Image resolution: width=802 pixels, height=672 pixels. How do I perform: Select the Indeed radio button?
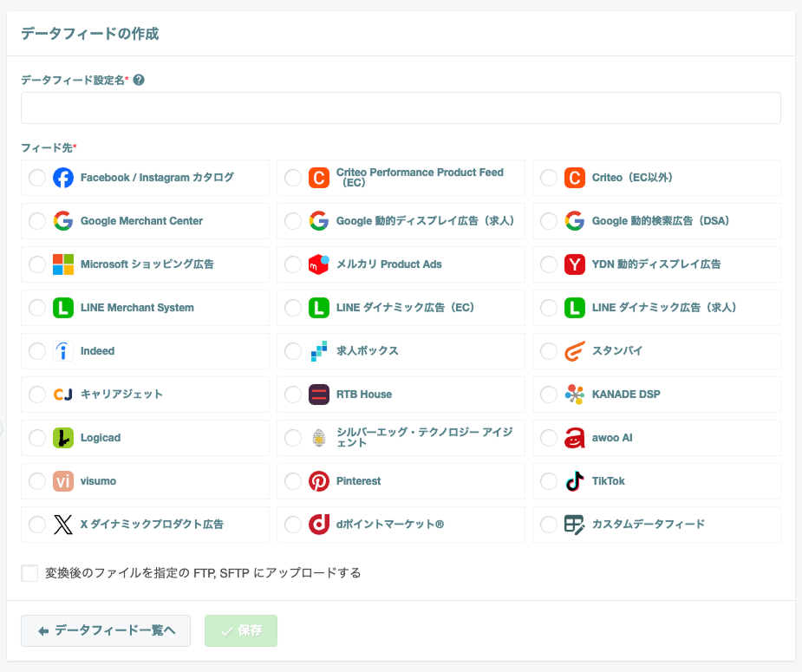pos(36,351)
